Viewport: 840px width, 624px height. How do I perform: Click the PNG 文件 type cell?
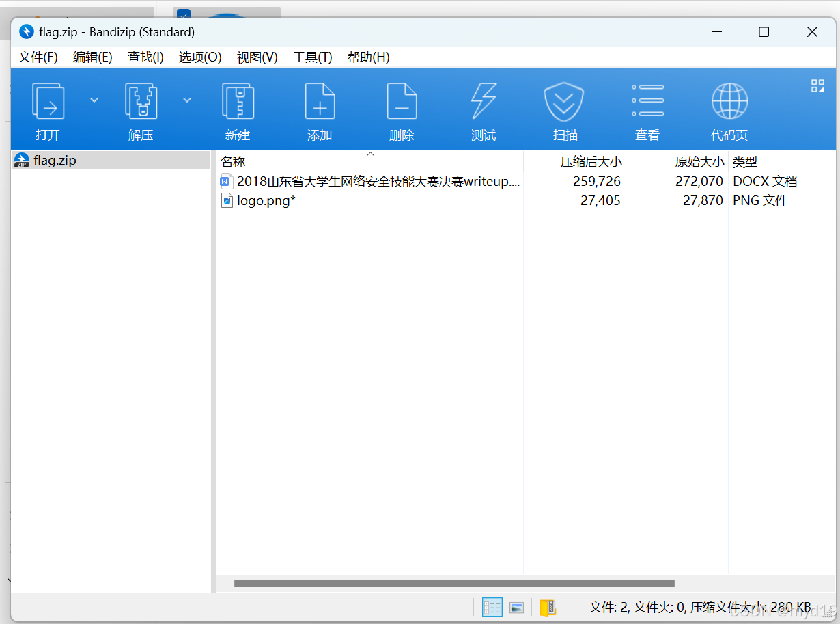pos(760,200)
